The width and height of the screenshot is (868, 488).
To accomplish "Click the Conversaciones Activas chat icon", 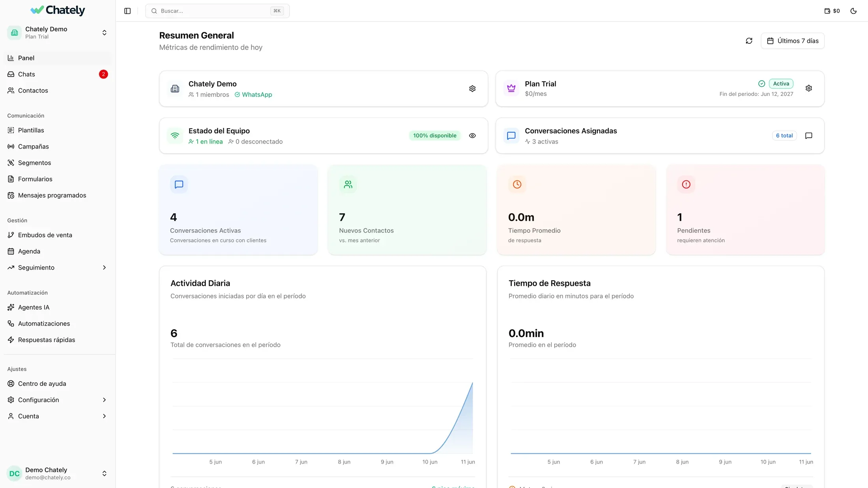I will (x=179, y=184).
